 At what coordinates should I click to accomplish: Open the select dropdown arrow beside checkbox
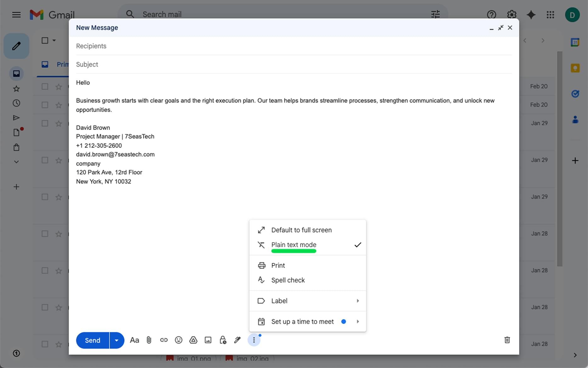pos(54,40)
